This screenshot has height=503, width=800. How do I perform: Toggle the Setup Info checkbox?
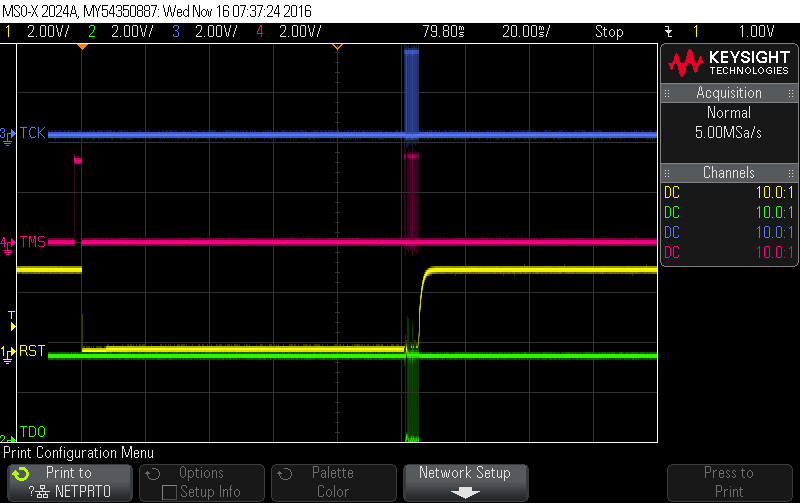[169, 492]
